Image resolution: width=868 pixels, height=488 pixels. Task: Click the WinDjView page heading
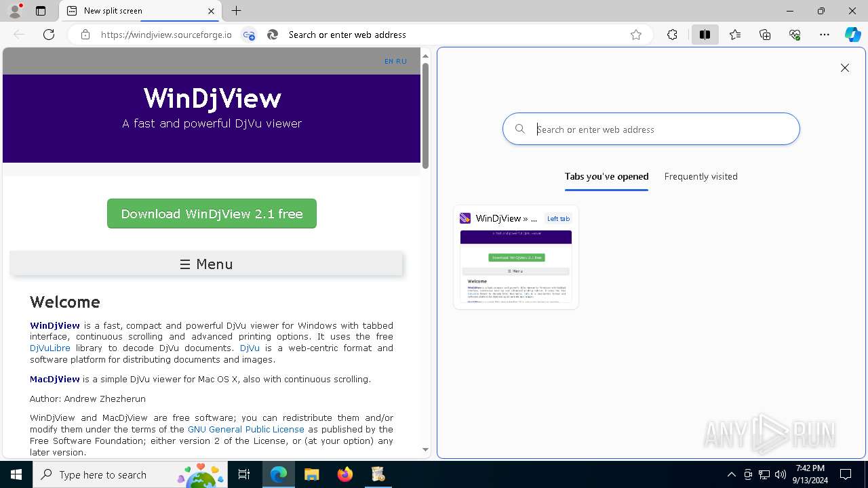pyautogui.click(x=212, y=99)
